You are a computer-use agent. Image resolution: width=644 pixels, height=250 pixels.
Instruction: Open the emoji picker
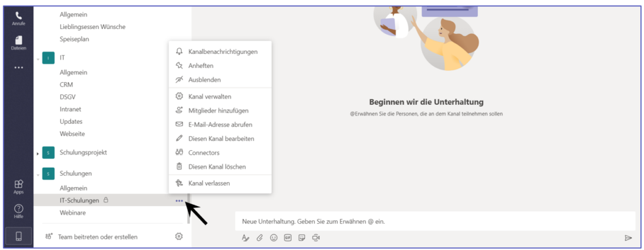(x=274, y=237)
